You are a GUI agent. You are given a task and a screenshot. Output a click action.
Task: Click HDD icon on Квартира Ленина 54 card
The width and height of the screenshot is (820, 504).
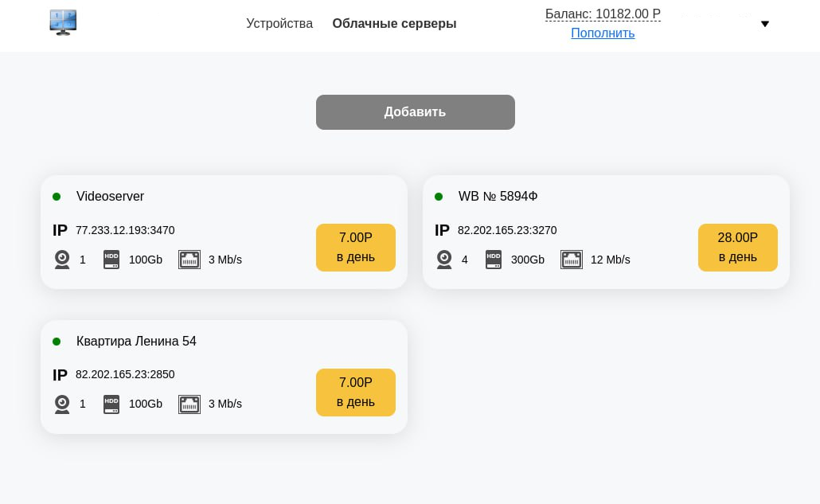[111, 404]
